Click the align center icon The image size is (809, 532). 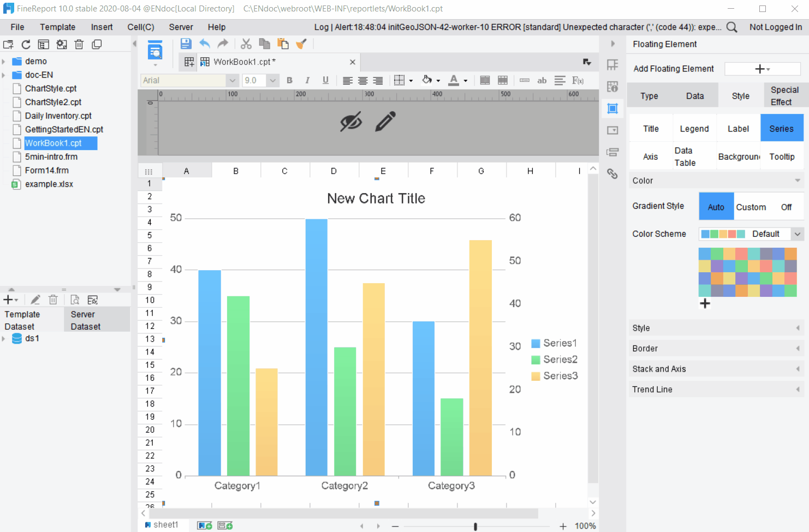tap(362, 81)
